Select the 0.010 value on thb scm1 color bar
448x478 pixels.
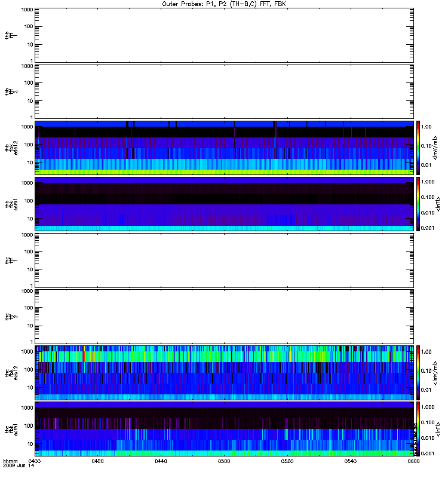(x=428, y=213)
